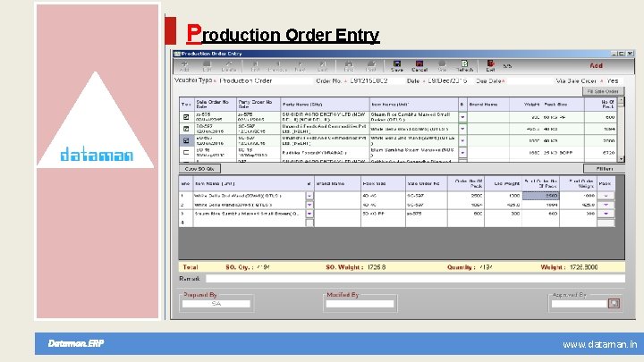Click the Copy SO Qty button

pos(199,169)
